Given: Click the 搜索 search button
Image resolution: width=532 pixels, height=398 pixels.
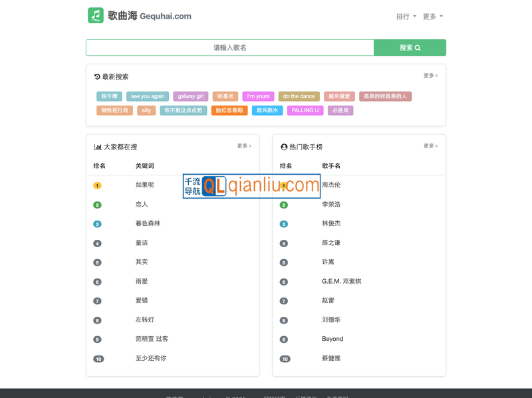Looking at the screenshot, I should [410, 48].
